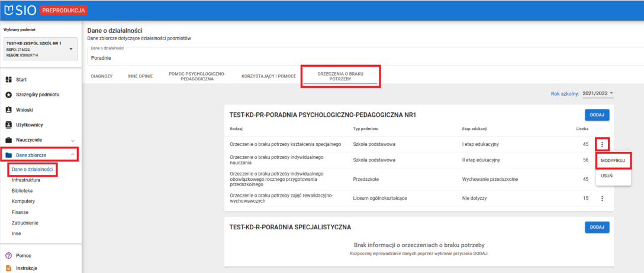The width and height of the screenshot is (644, 273).
Task: Click the Pomoc question mark icon
Action: click(9, 256)
